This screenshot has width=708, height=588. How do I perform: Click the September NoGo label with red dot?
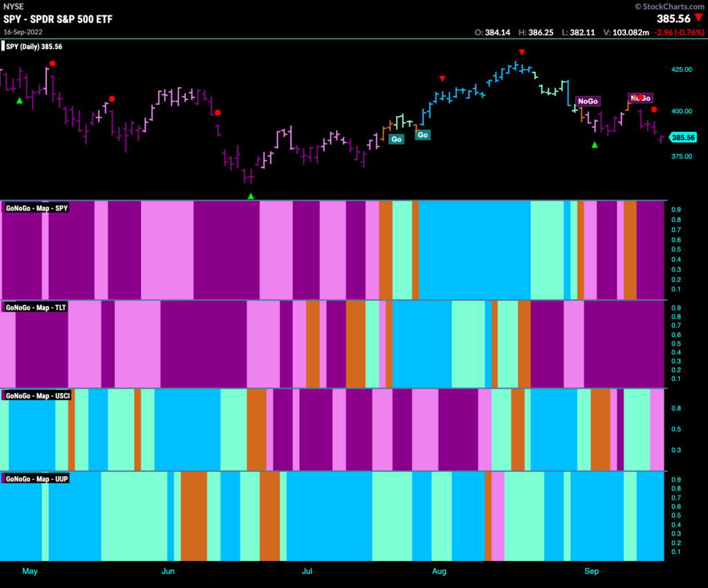[x=641, y=98]
